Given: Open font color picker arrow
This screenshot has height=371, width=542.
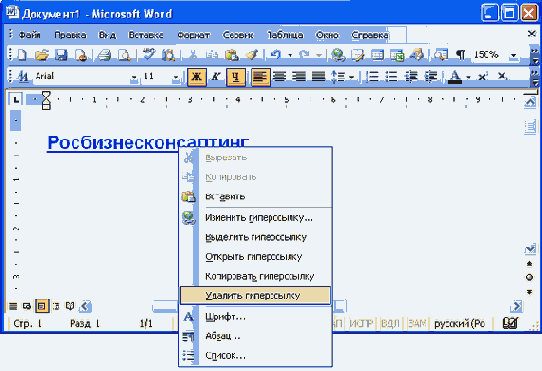Looking at the screenshot, I should [x=469, y=77].
